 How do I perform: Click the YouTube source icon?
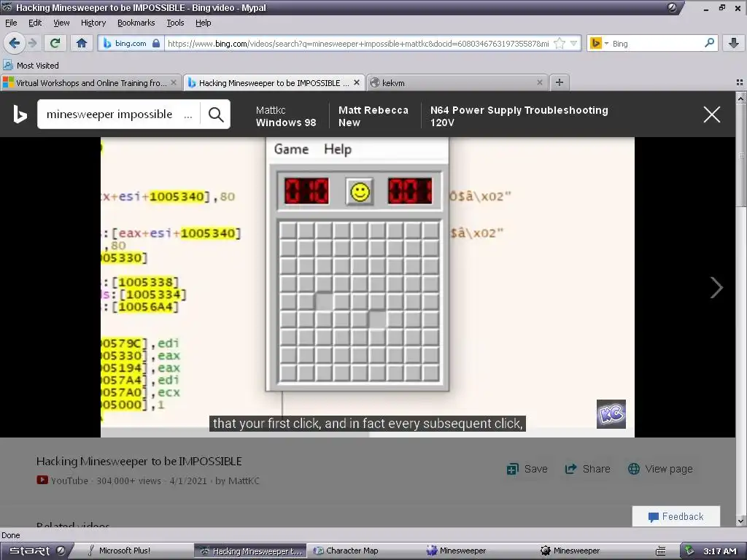point(42,480)
